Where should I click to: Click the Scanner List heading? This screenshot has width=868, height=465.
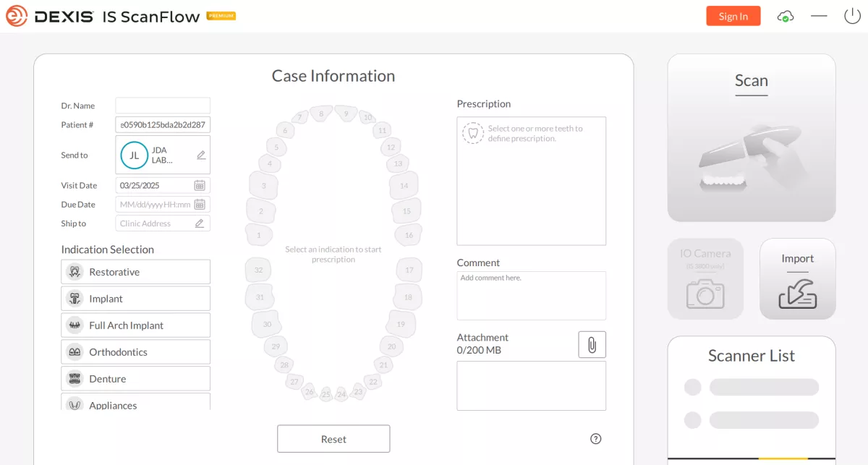[x=752, y=356]
